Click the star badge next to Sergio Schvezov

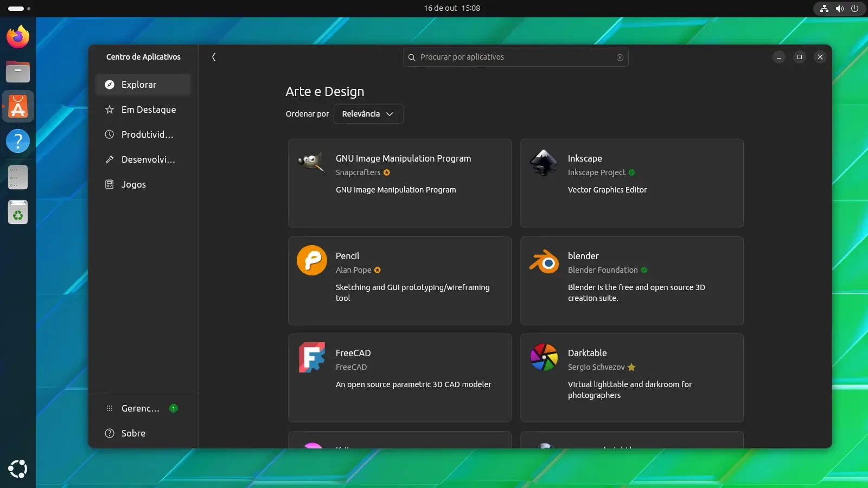631,367
